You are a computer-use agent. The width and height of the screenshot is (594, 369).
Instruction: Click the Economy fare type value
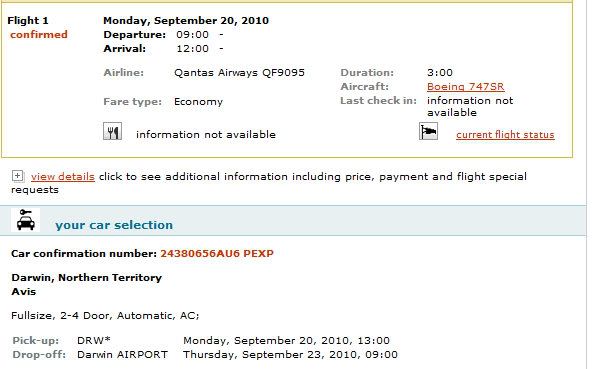tap(199, 102)
